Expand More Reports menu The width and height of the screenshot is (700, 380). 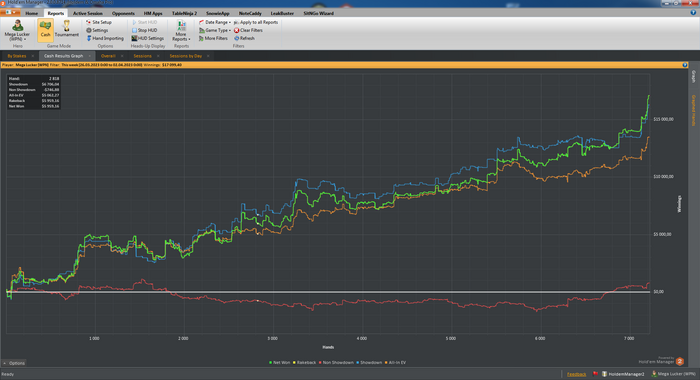(x=181, y=31)
